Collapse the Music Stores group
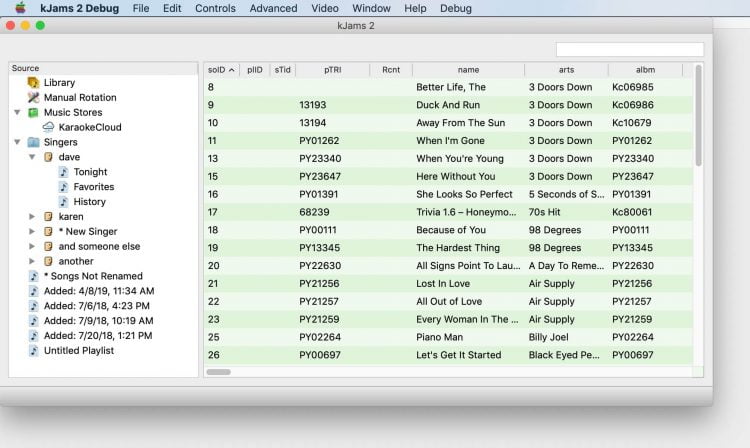Screen dimensions: 750x448 (17, 112)
